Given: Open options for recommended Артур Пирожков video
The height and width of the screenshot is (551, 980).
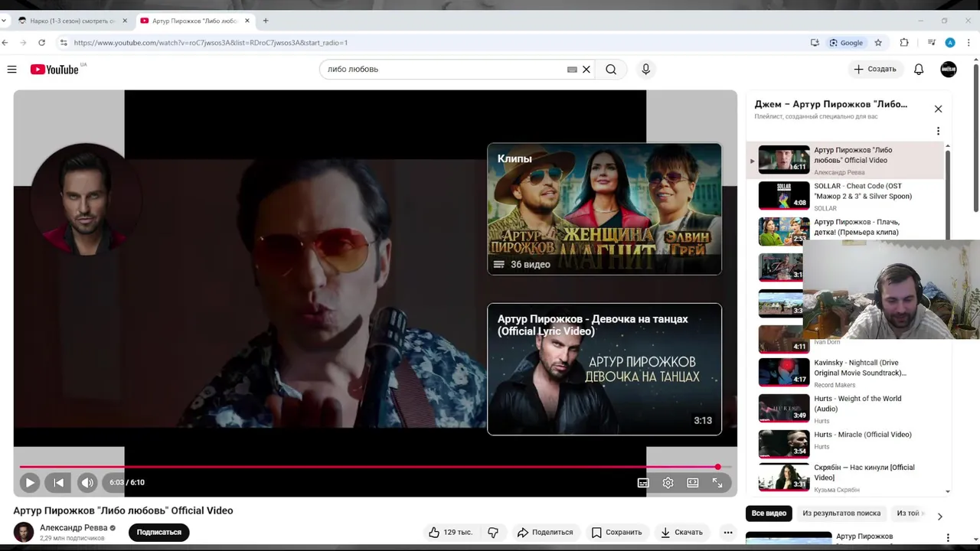Looking at the screenshot, I should [948, 538].
